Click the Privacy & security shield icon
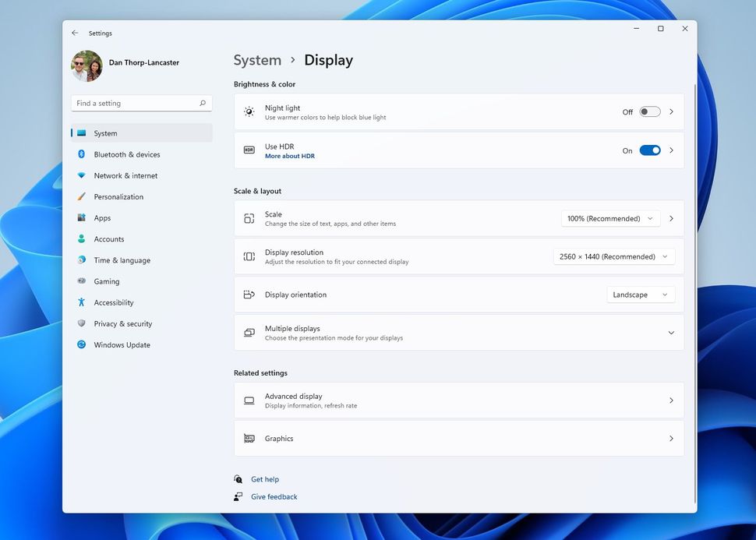 click(x=81, y=323)
